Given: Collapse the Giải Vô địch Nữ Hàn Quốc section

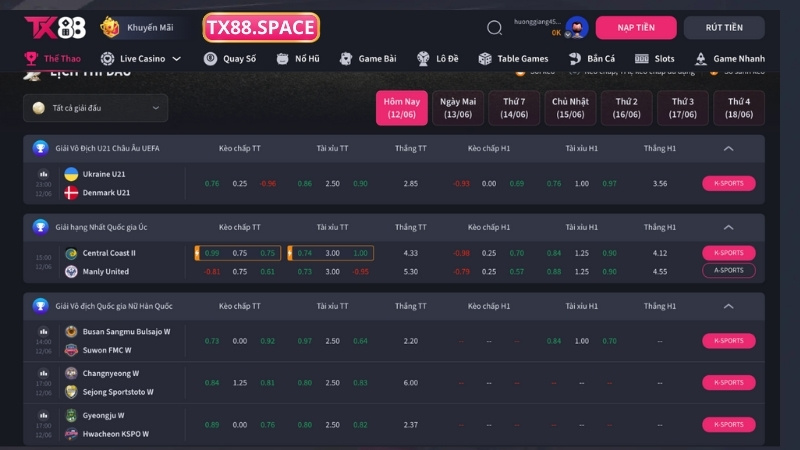Looking at the screenshot, I should point(729,306).
